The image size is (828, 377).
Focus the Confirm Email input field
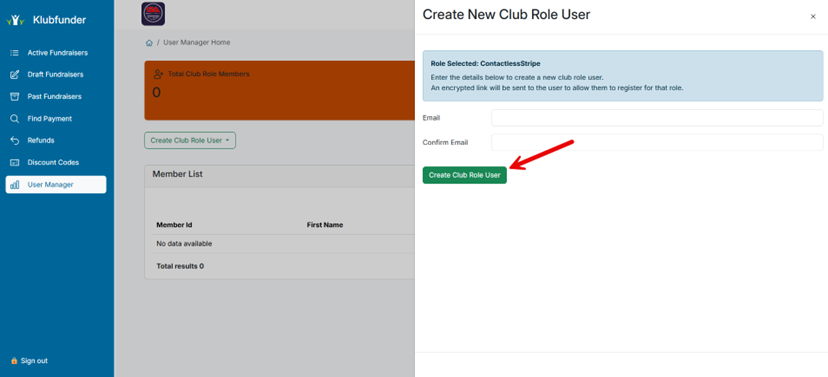[x=657, y=143]
